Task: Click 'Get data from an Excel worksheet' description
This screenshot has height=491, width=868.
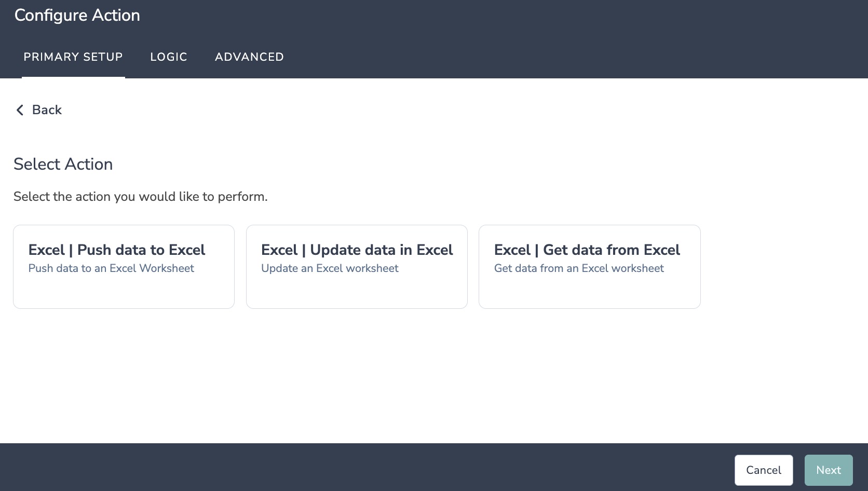Action: (579, 268)
